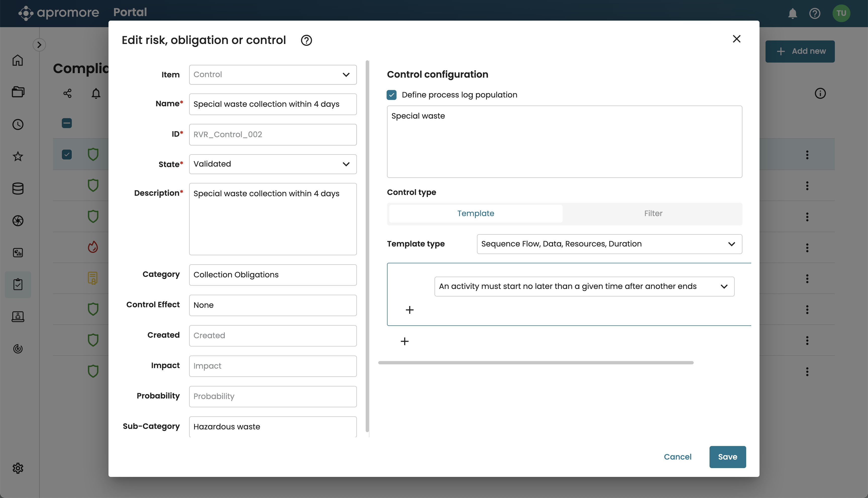Click the Control type label

pos(411,192)
